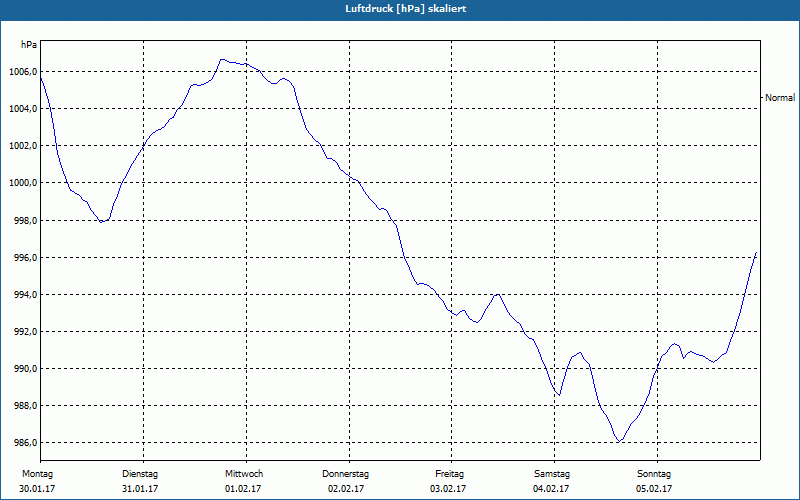The image size is (800, 500).
Task: Click the 994,0 axis value
Action: point(26,294)
